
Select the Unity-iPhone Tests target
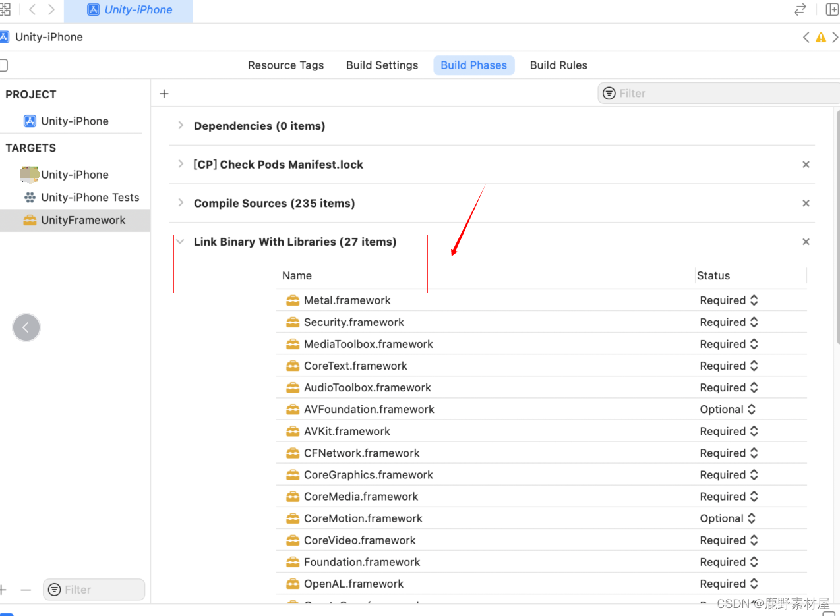click(x=90, y=197)
